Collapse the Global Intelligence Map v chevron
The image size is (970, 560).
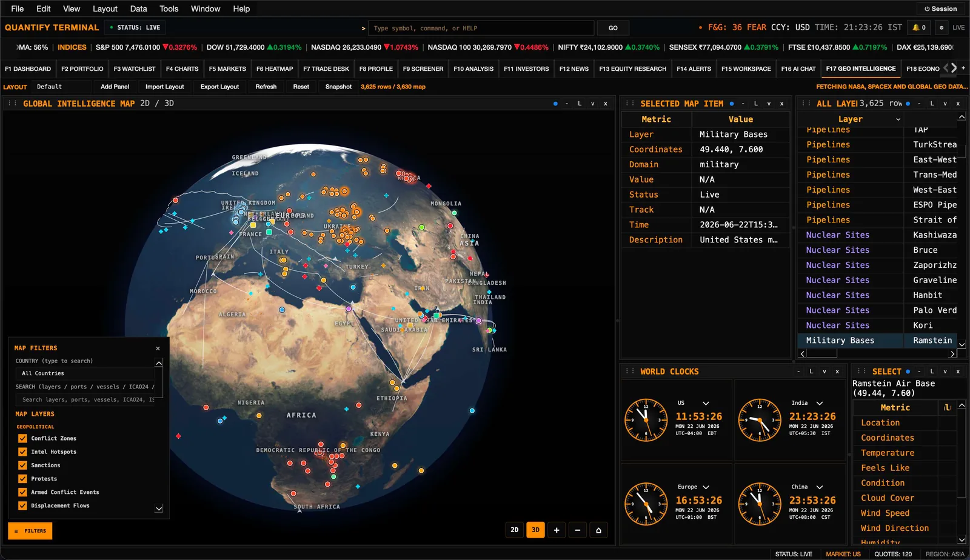(593, 104)
